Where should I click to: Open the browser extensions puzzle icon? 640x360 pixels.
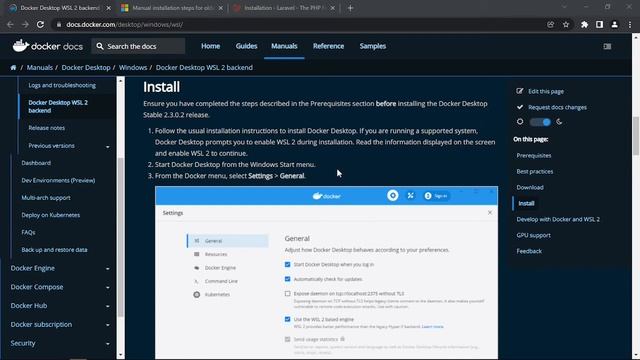584,24
